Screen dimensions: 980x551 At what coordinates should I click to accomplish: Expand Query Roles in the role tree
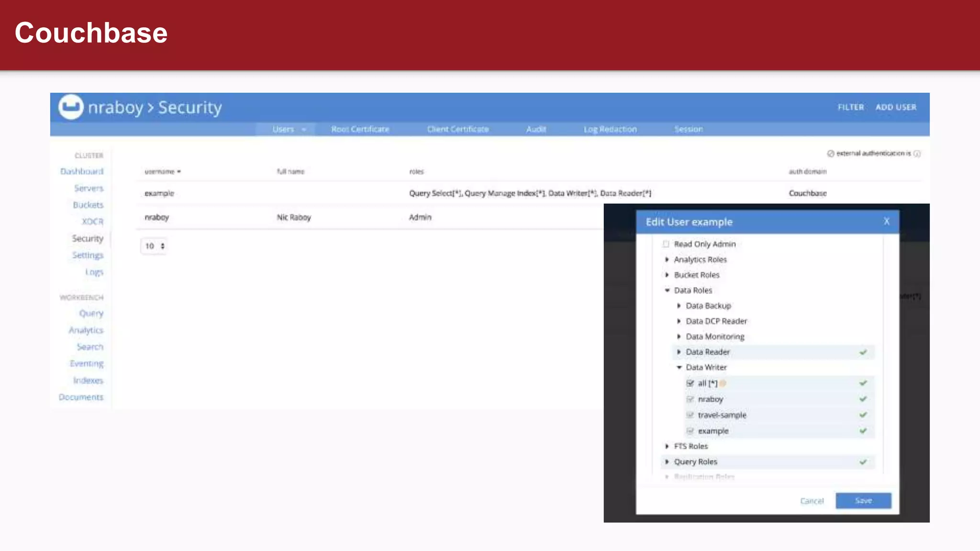pyautogui.click(x=667, y=462)
